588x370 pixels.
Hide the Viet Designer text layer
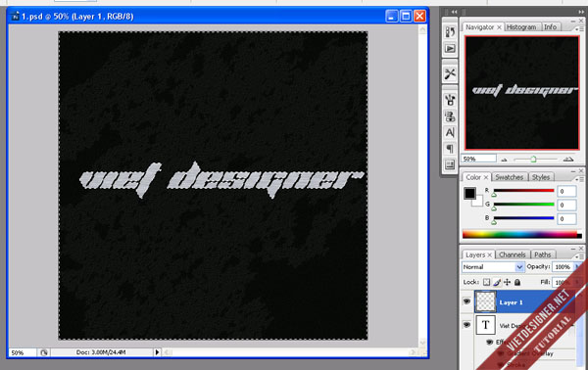pos(466,325)
